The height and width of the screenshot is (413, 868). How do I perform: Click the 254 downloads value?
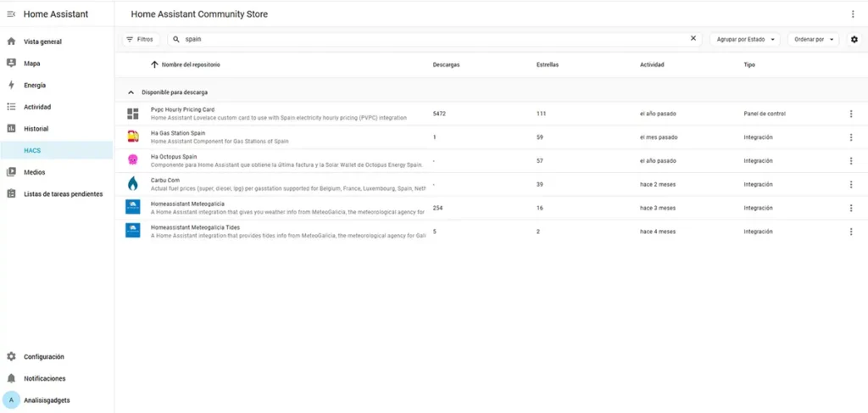pos(438,208)
